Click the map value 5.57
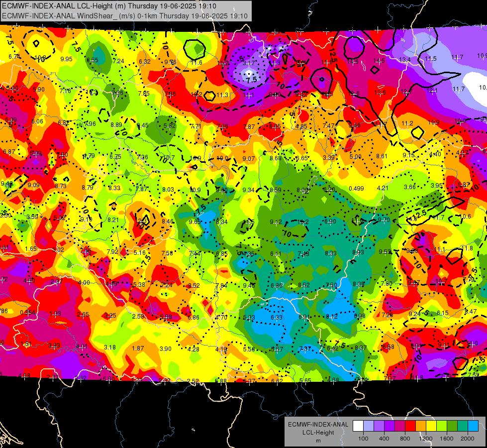This screenshot has height=448, width=487. coord(277,349)
